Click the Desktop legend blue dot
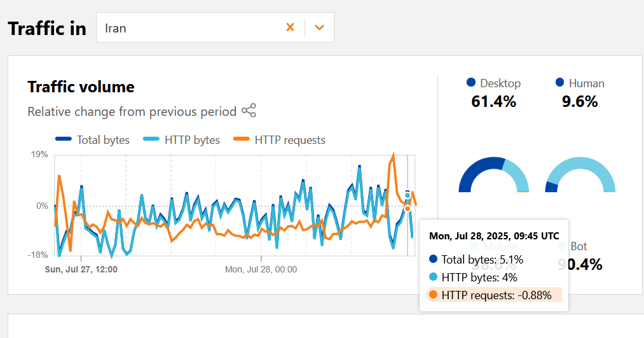This screenshot has height=338, width=644. 471,83
